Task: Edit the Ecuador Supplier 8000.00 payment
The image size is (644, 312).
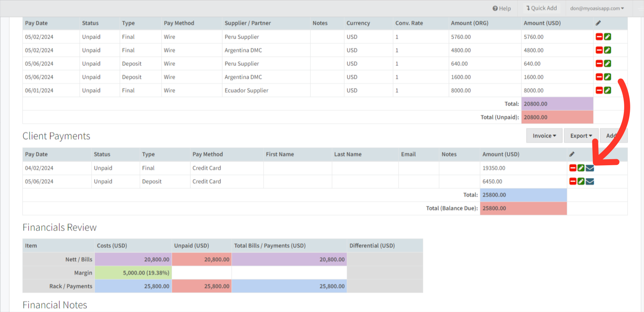Action: [x=607, y=90]
